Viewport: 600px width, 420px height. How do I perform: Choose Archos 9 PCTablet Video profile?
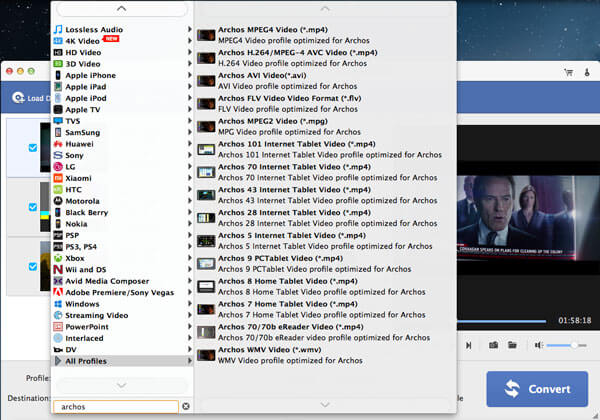point(325,264)
